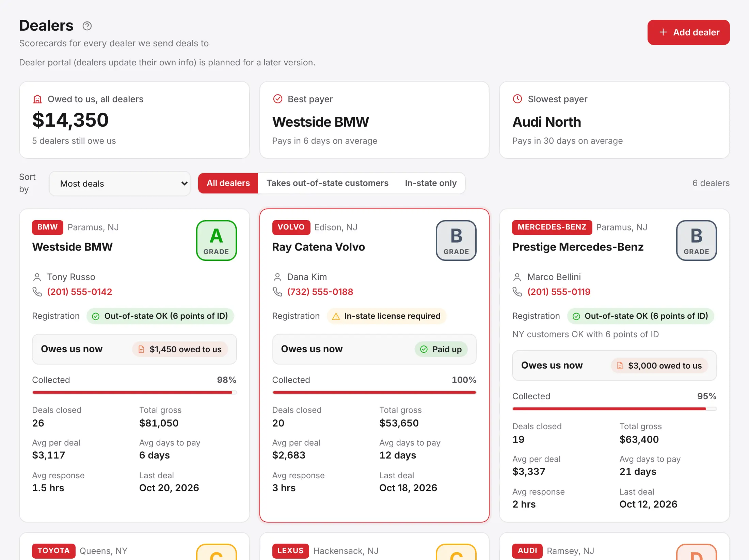Click the BMW brand tag
This screenshot has width=749, height=560.
[x=48, y=227]
